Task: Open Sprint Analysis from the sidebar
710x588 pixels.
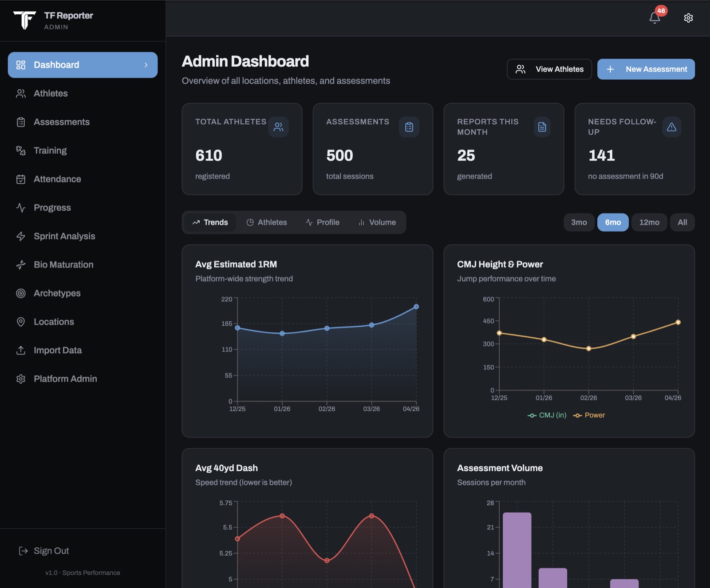Action: 83,236
